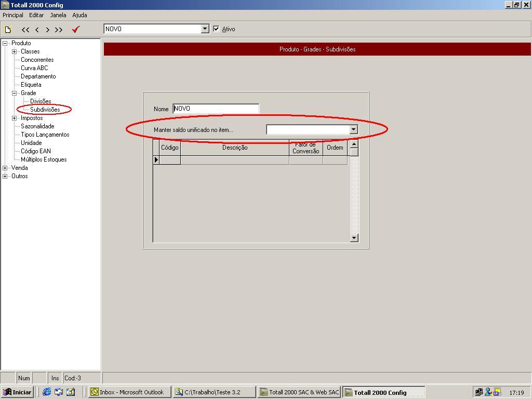532x399 pixels.
Task: Click the grid scrollbar up arrow
Action: (354, 144)
